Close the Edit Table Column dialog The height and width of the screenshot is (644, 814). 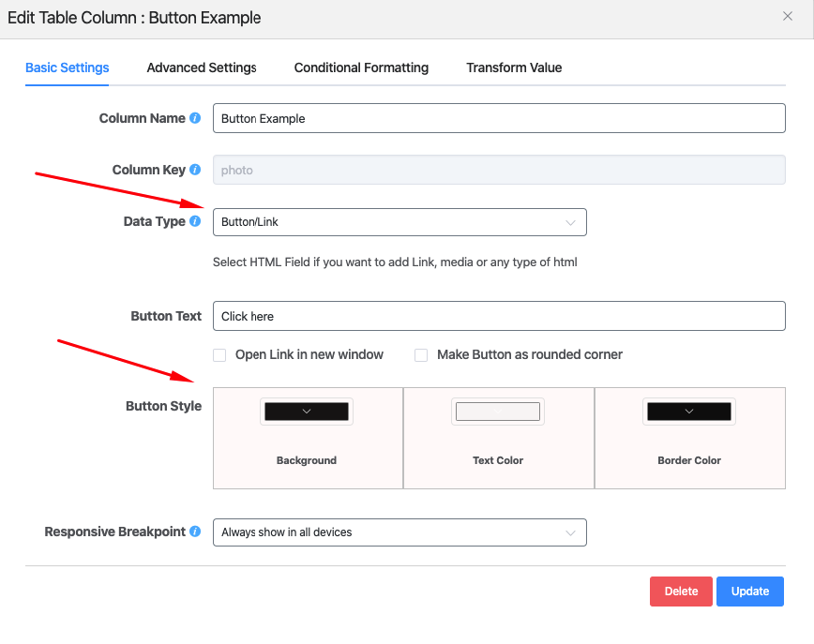click(x=788, y=17)
